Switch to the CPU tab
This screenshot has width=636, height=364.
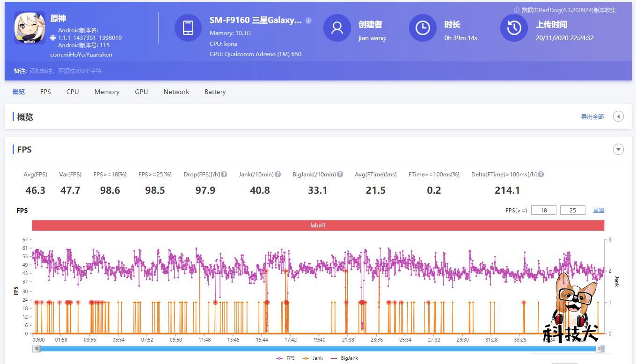click(x=72, y=92)
